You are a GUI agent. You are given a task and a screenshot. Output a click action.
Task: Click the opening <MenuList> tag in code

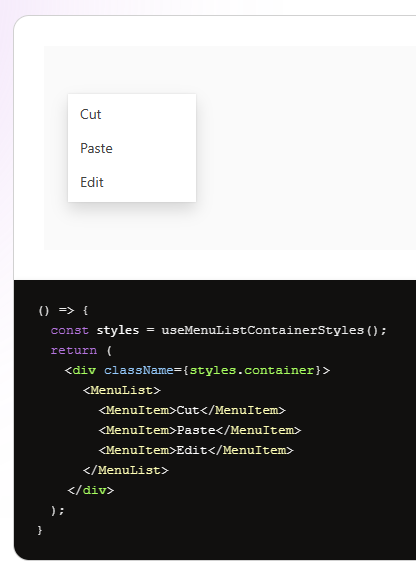(122, 390)
